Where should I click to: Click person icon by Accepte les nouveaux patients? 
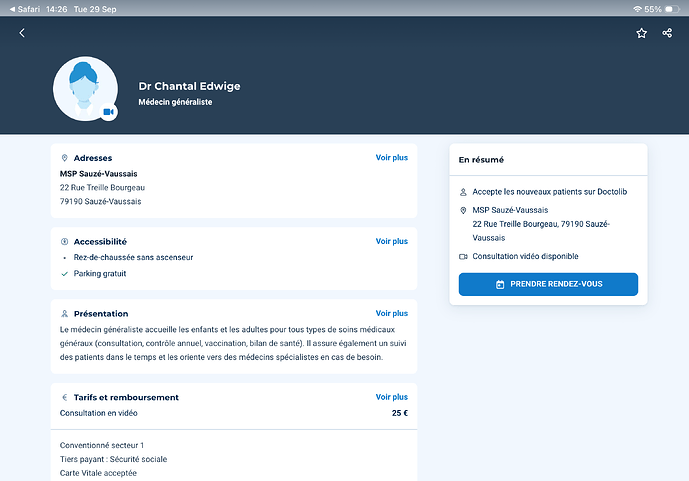(463, 192)
